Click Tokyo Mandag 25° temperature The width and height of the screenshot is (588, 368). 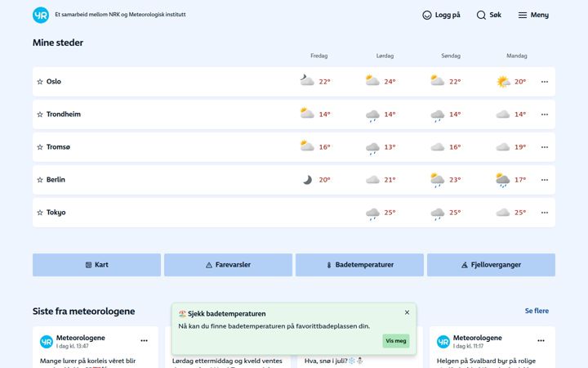(520, 213)
